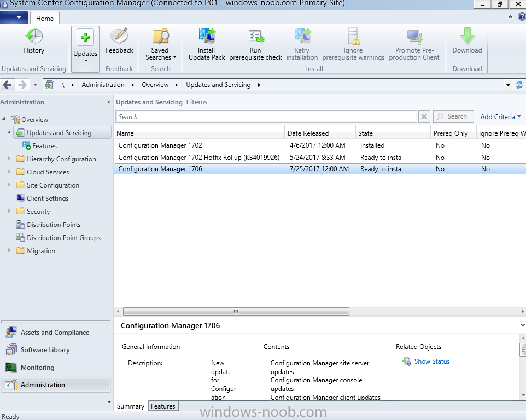The image size is (526, 420).
Task: Select the Features node in the tree
Action: [x=39, y=146]
